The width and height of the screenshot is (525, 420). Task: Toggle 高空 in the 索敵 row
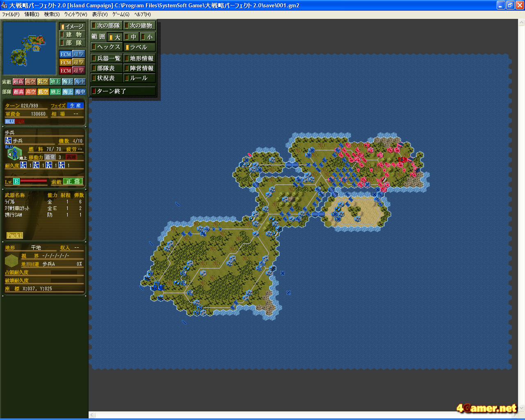pyautogui.click(x=31, y=82)
